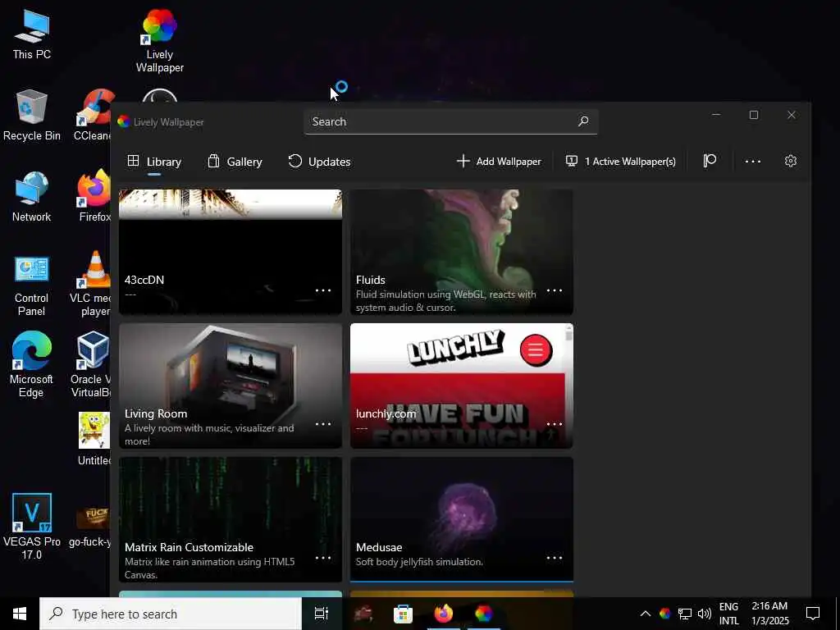Select the Oracle VirtualBox desktop shortcut
Image resolution: width=840 pixels, height=630 pixels.
click(x=91, y=365)
